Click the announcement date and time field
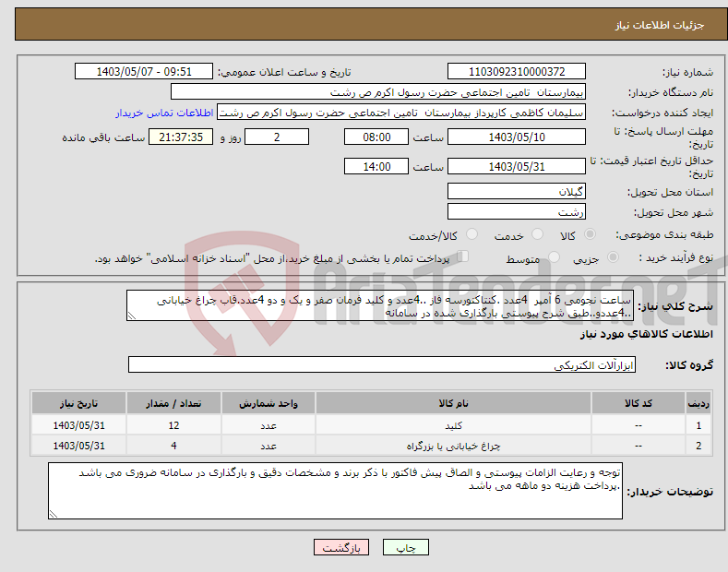The height and width of the screenshot is (572, 728). click(x=144, y=72)
